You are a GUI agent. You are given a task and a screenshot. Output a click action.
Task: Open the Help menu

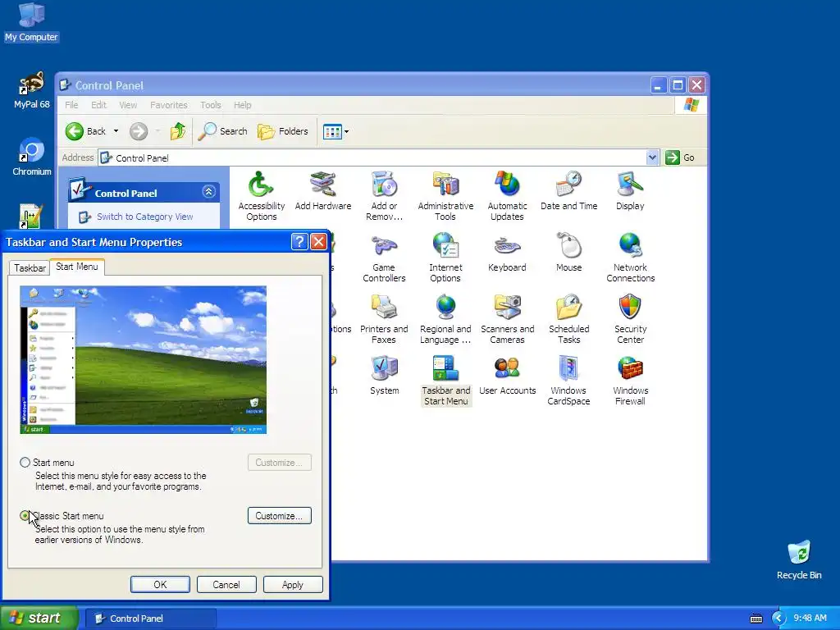(x=242, y=105)
